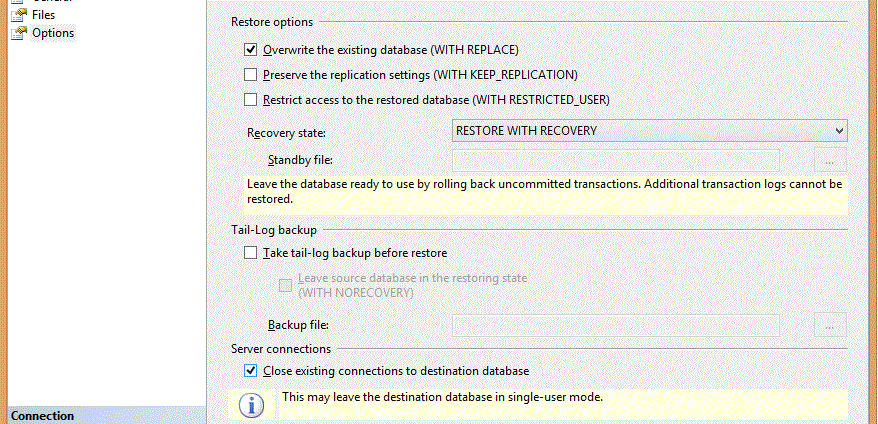Open the Options page icon

point(18,33)
